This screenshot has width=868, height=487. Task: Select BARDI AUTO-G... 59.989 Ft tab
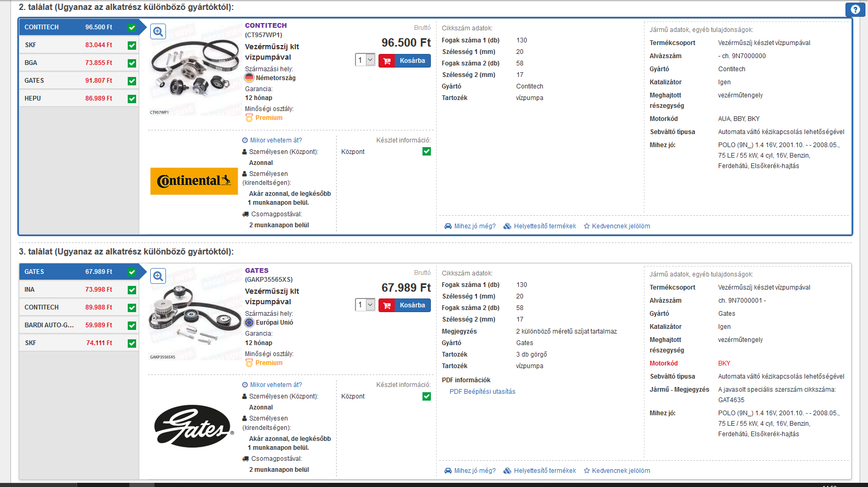(79, 325)
